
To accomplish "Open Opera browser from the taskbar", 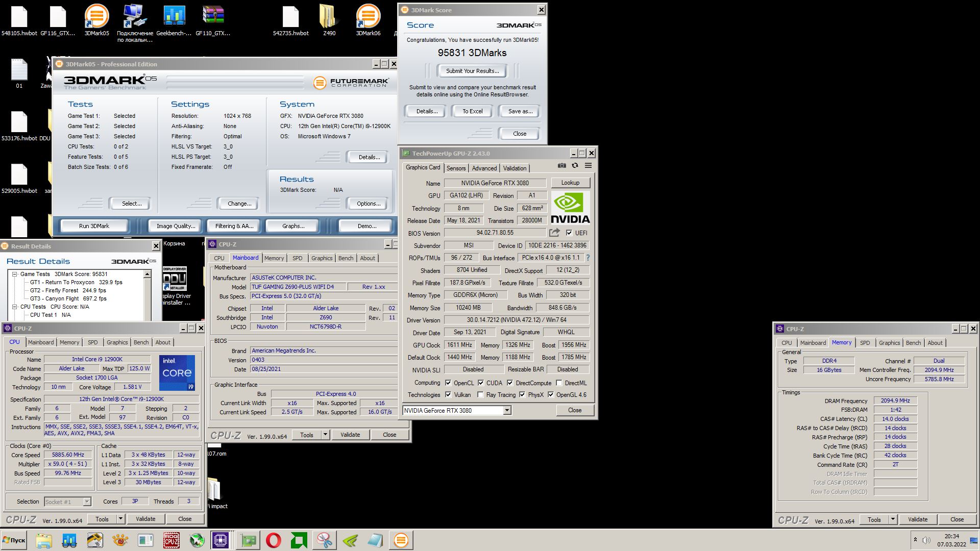I will pos(274,540).
